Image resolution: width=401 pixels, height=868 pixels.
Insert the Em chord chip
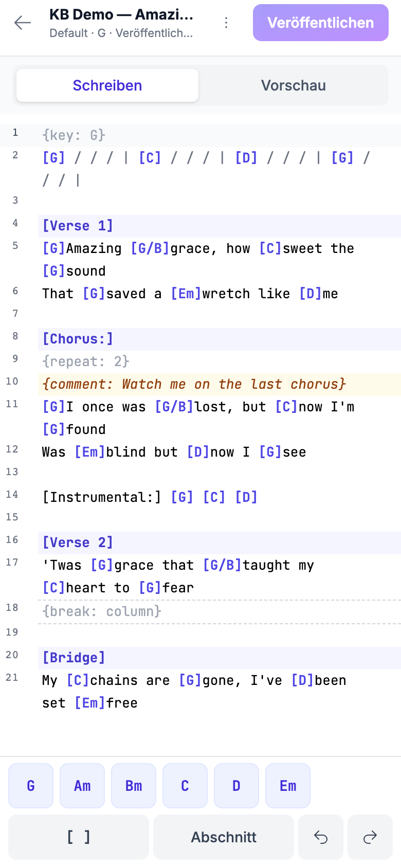tap(288, 786)
